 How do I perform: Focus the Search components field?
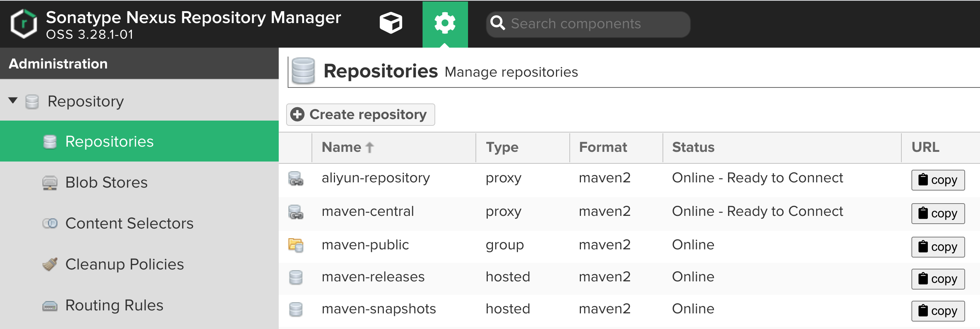(x=588, y=24)
